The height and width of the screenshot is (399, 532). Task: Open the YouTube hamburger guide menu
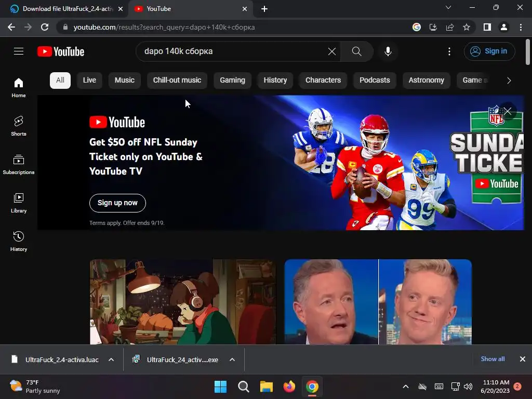19,51
